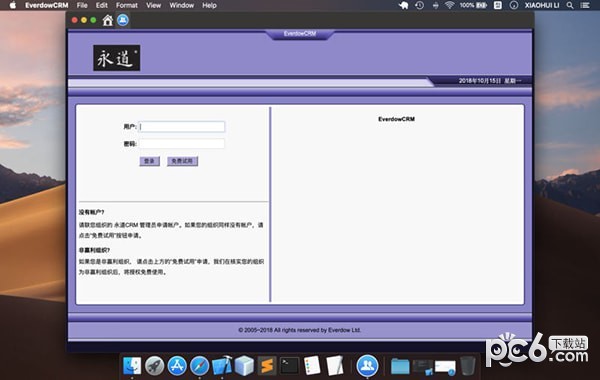Click the small arrow menu bar icon before Wi-Fi
The image size is (600, 380).
[435, 5]
